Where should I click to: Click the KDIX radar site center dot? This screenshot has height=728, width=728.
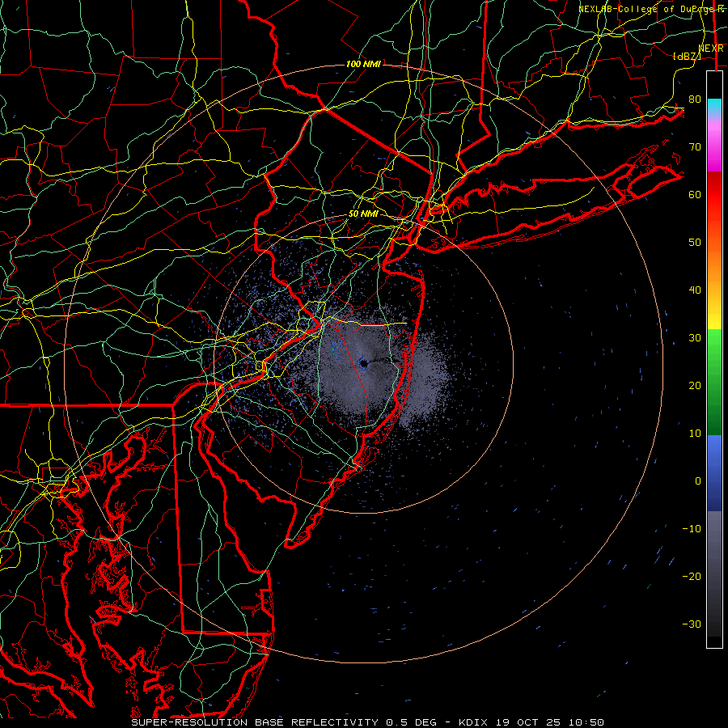pyautogui.click(x=364, y=365)
